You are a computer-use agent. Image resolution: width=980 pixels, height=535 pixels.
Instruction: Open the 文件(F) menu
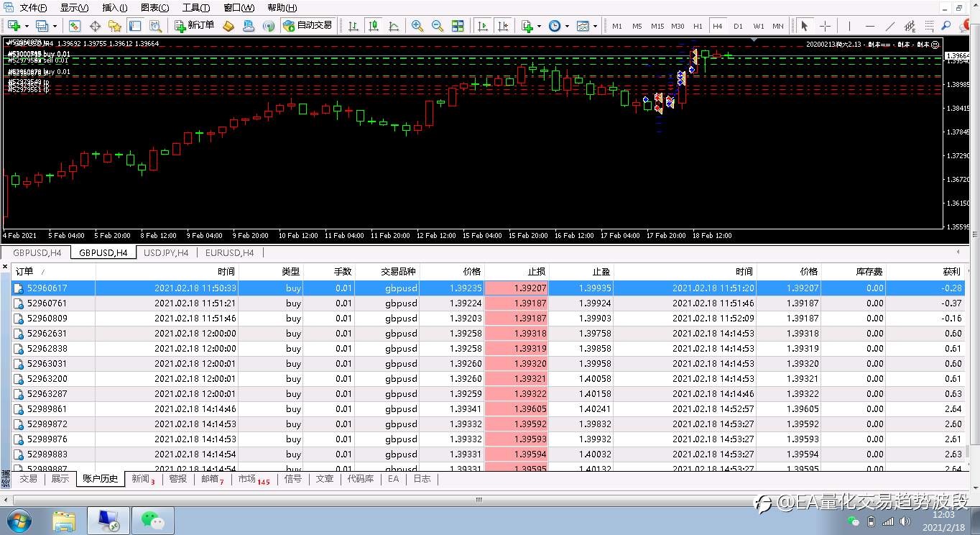(33, 8)
